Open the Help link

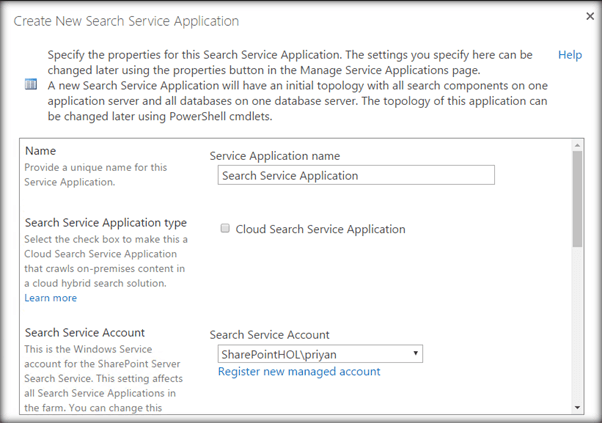[570, 55]
